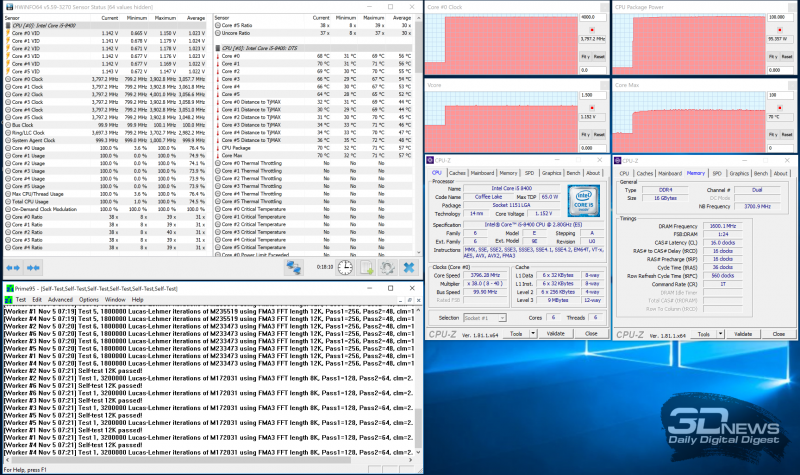This screenshot has height=475, width=800.
Task: Open Prime95 Help menu
Action: (137, 299)
